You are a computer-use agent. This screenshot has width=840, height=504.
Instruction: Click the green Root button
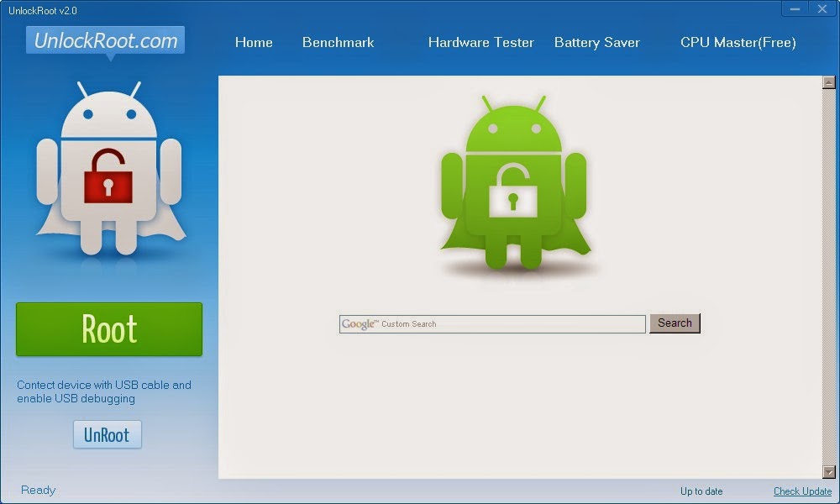[x=109, y=328]
